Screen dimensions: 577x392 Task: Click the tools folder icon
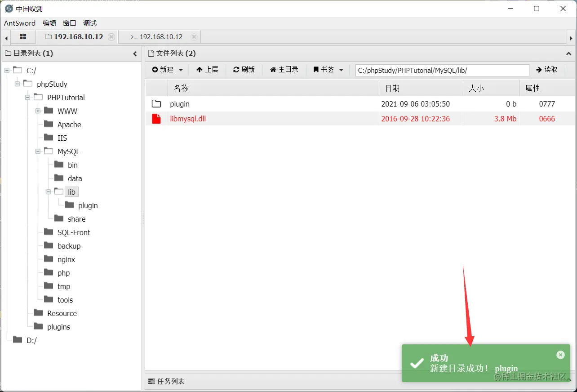point(49,299)
